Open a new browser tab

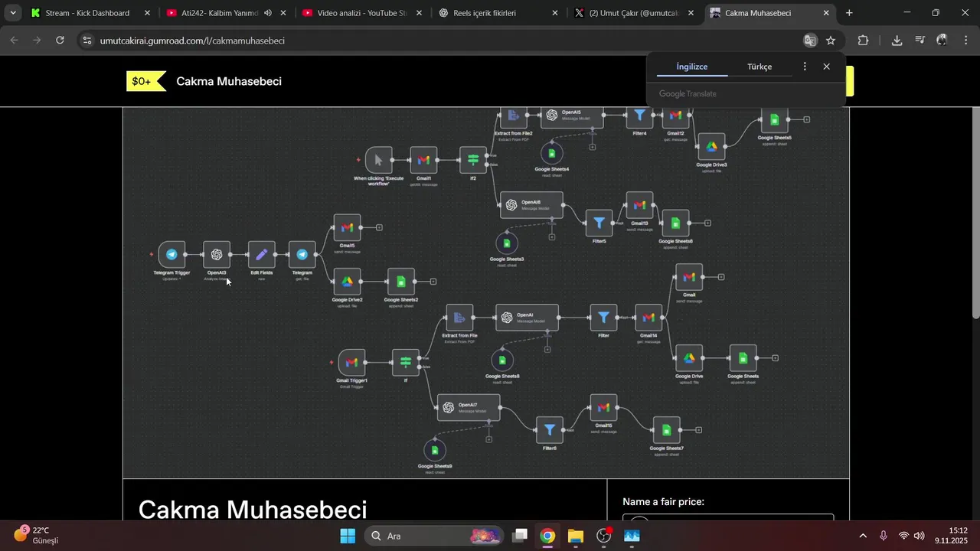[849, 13]
